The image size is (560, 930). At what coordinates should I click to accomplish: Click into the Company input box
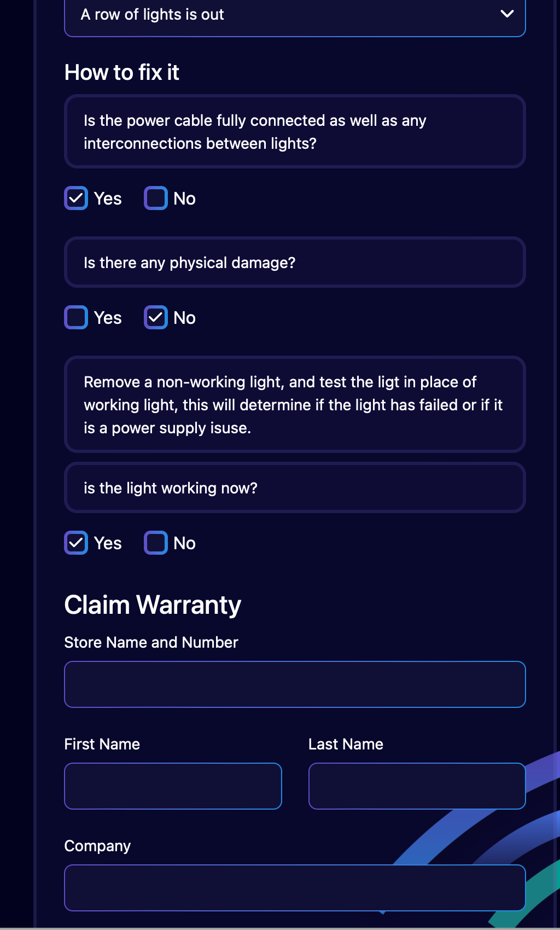(295, 888)
